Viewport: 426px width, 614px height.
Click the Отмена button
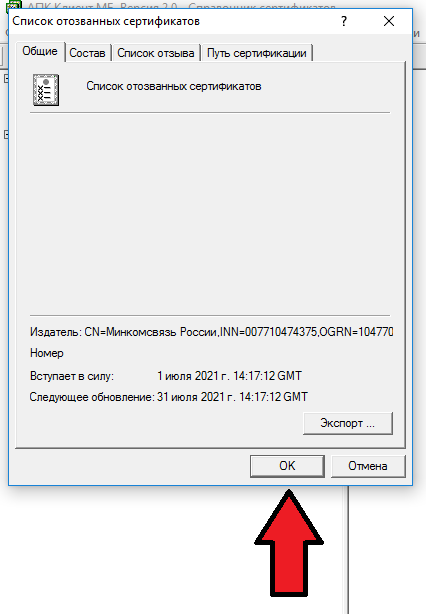click(x=368, y=466)
